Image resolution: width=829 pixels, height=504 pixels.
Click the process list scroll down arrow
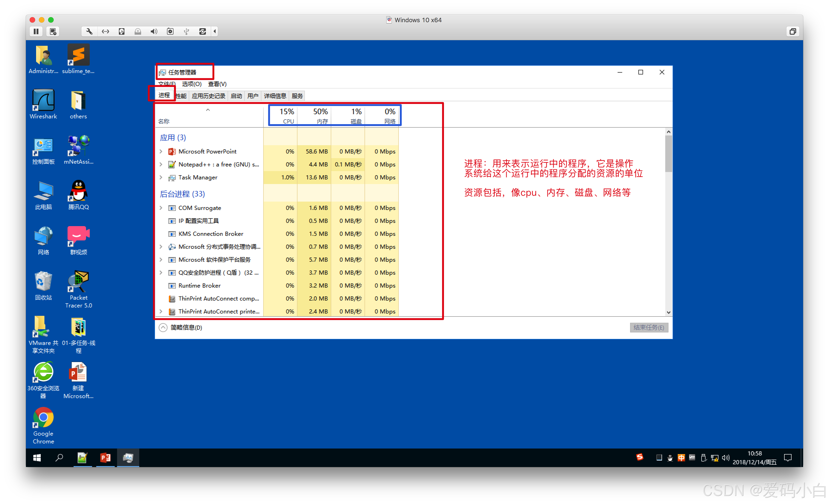pyautogui.click(x=668, y=312)
